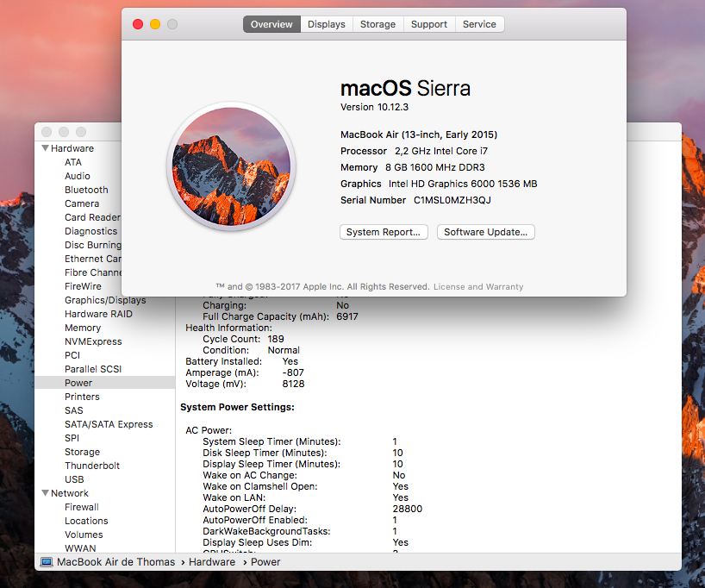Click the Processor 2,2 GHz Intel Core i7 line
The width and height of the screenshot is (705, 588).
pos(414,151)
